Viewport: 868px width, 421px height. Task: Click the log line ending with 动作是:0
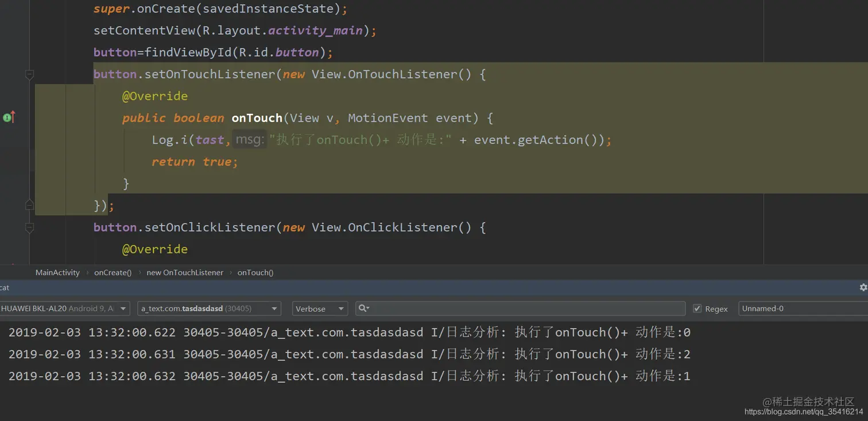(x=349, y=333)
